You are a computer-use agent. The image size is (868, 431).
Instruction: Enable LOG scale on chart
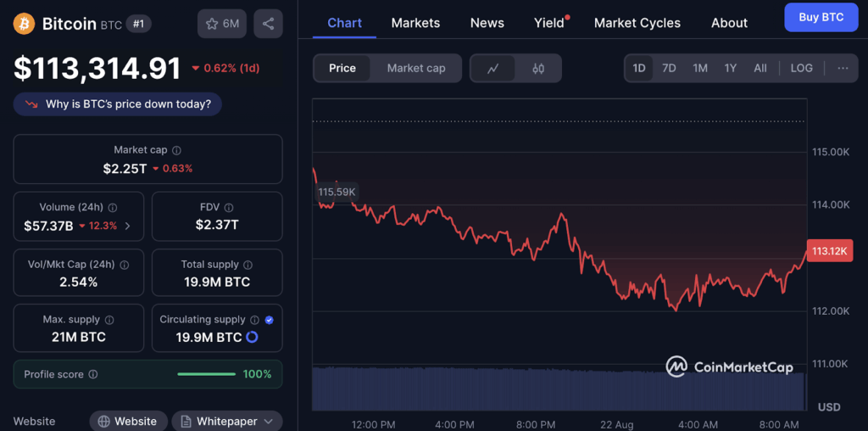coord(801,68)
